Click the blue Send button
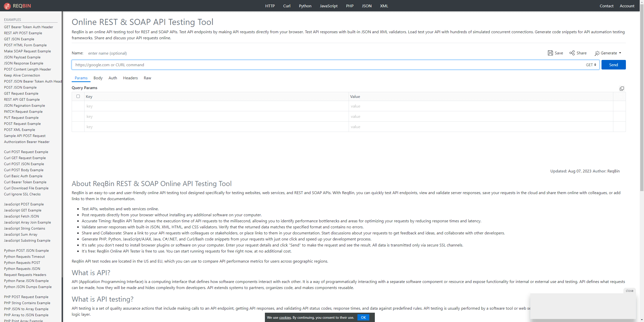The width and height of the screenshot is (644, 322). tap(614, 65)
